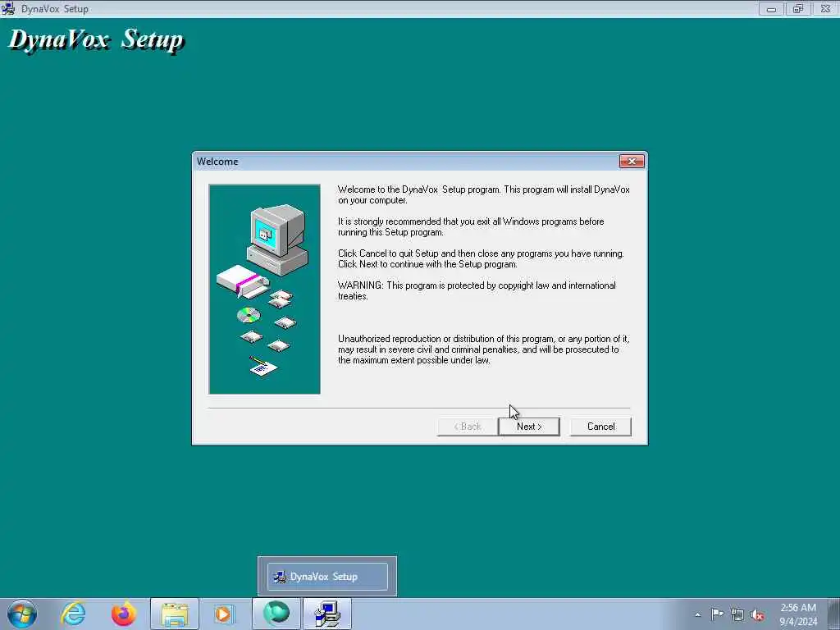Open network status tray icon
Image resolution: width=840 pixels, height=630 pixels.
(x=737, y=614)
